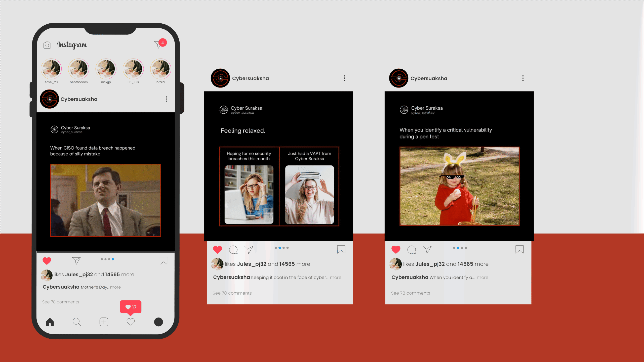Screen dimensions: 644x362
Task: Share the critical vulnerability post via paper plane
Action: point(427,249)
